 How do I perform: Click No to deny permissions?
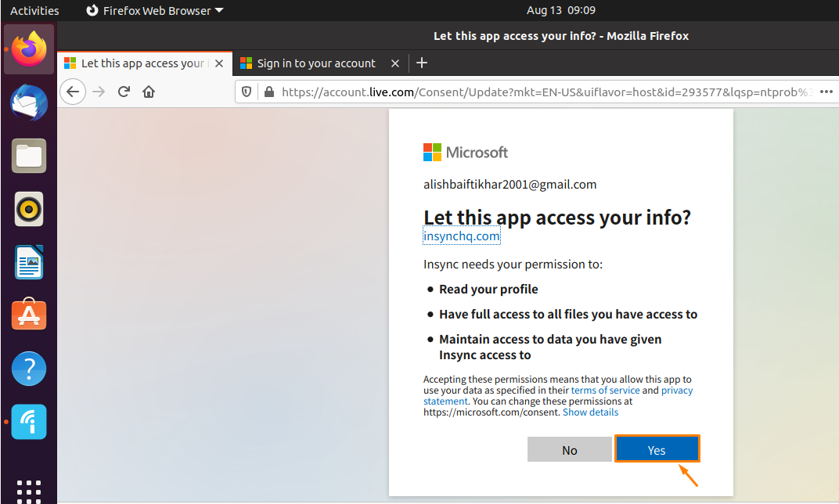pyautogui.click(x=569, y=450)
